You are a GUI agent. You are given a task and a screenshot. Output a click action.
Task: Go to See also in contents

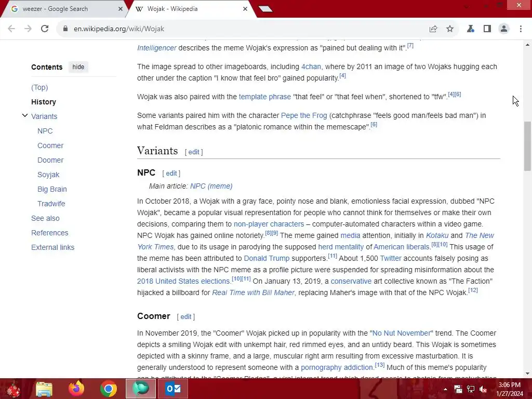click(45, 218)
